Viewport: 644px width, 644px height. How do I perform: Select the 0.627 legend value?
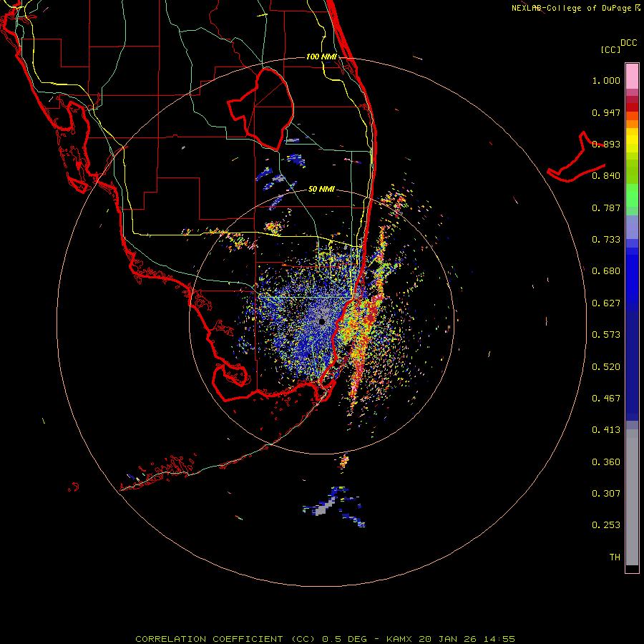tap(606, 303)
